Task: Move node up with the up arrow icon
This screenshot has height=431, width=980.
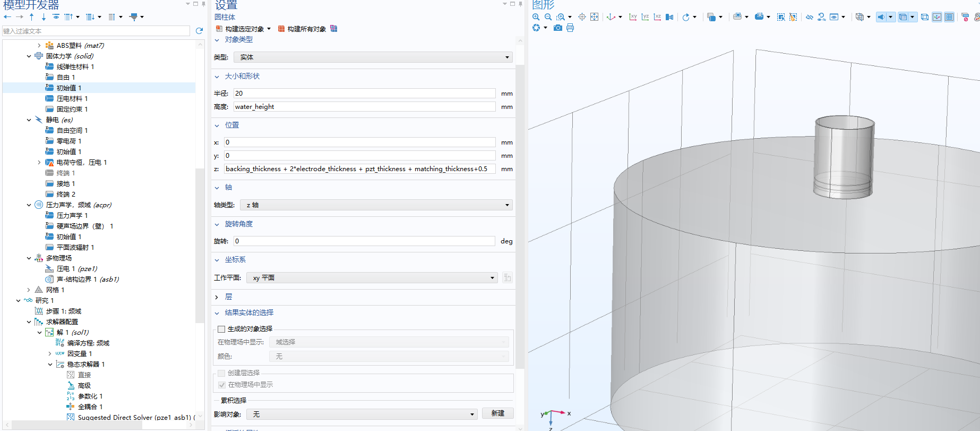Action: [32, 17]
